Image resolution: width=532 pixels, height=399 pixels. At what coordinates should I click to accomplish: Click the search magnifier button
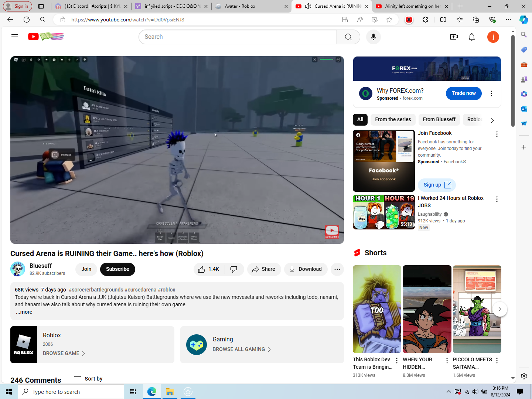click(348, 37)
